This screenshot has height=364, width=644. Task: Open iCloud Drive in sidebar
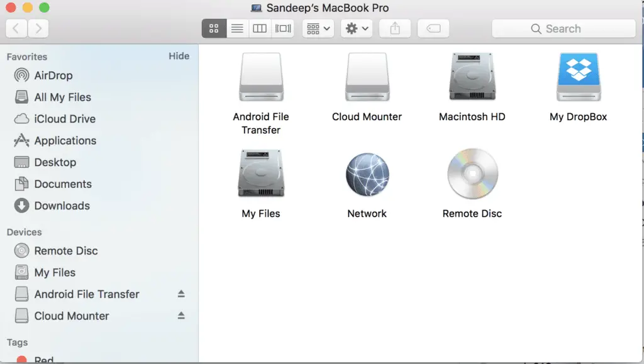99,119
